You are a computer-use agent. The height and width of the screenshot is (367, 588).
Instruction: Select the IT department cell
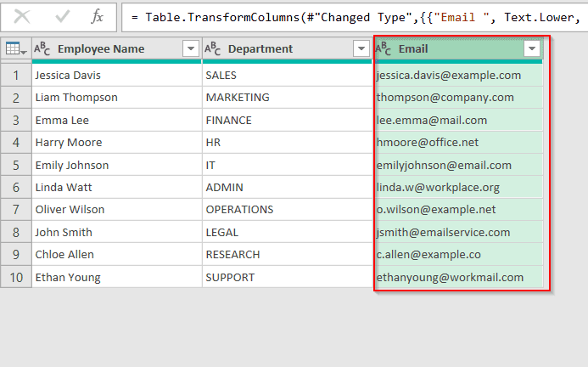[288, 165]
